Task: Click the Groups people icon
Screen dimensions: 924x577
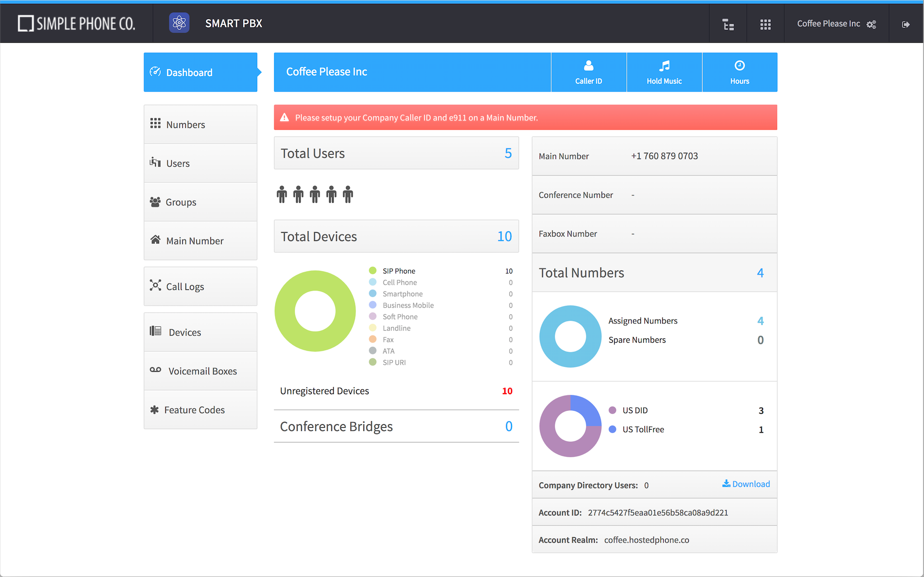Action: [155, 202]
